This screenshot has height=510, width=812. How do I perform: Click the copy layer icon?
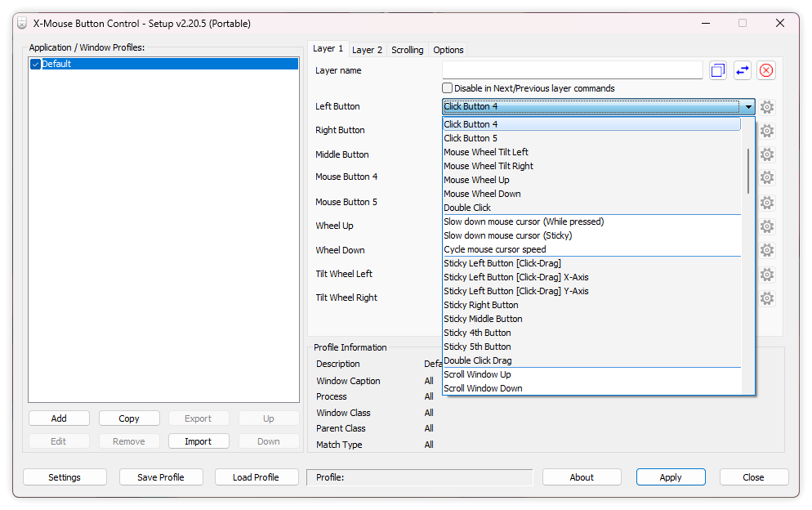tap(717, 71)
